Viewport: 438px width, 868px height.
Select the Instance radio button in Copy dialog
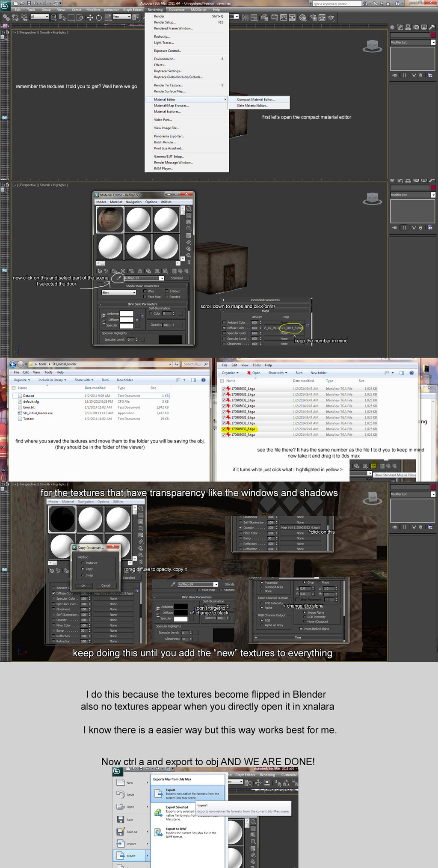point(83,563)
